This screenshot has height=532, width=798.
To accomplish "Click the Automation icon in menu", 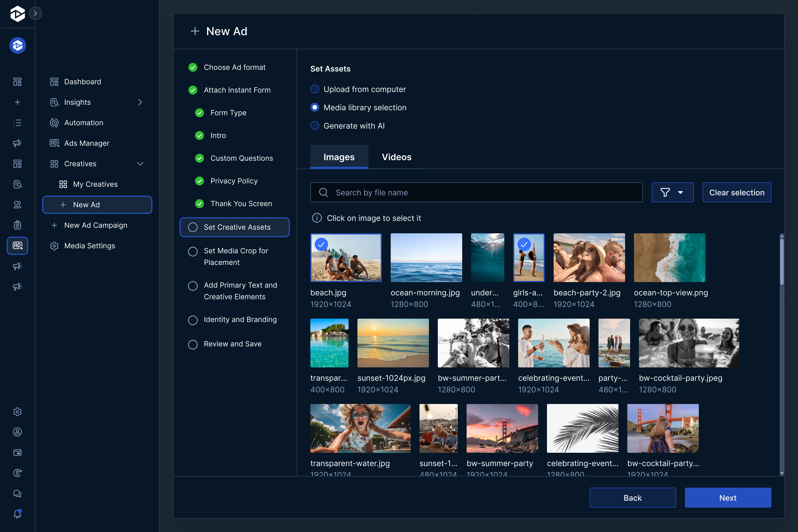I will (x=54, y=123).
